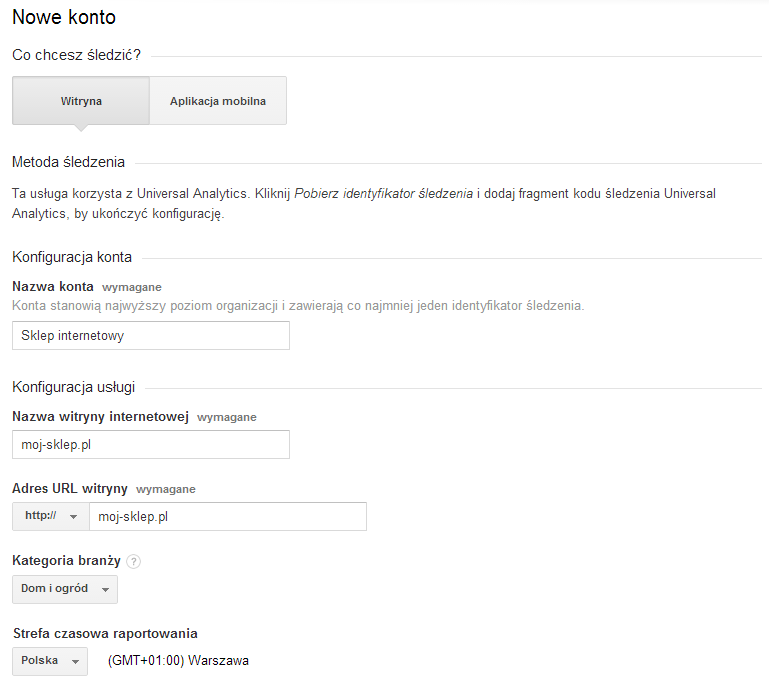
Task: Click the Strefa czasowa raportowania label
Action: [105, 633]
